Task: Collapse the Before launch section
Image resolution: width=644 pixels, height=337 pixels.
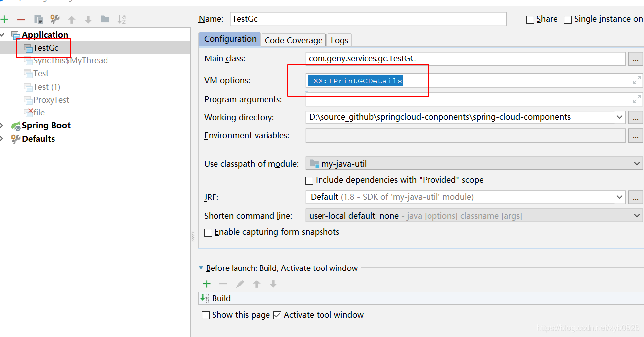Action: pyautogui.click(x=201, y=268)
